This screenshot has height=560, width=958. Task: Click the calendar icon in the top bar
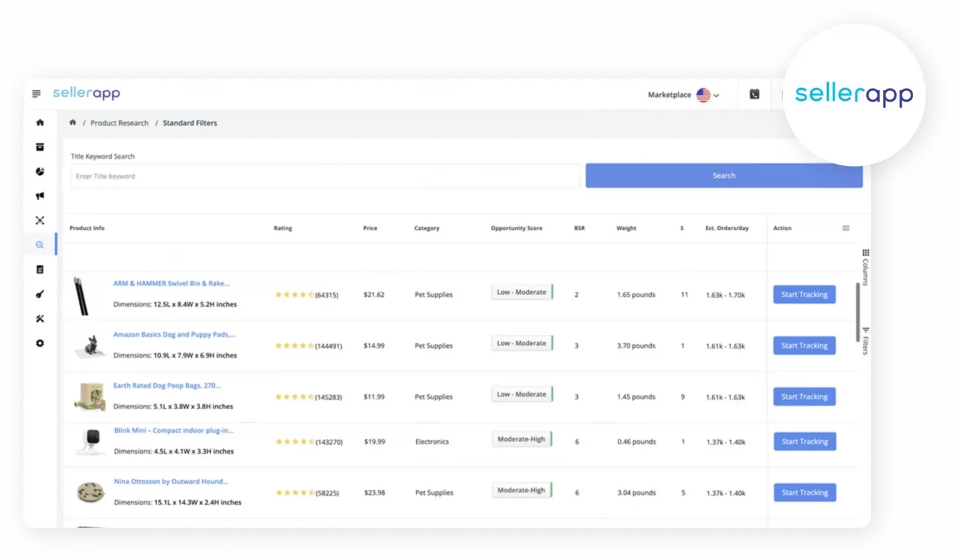[754, 94]
